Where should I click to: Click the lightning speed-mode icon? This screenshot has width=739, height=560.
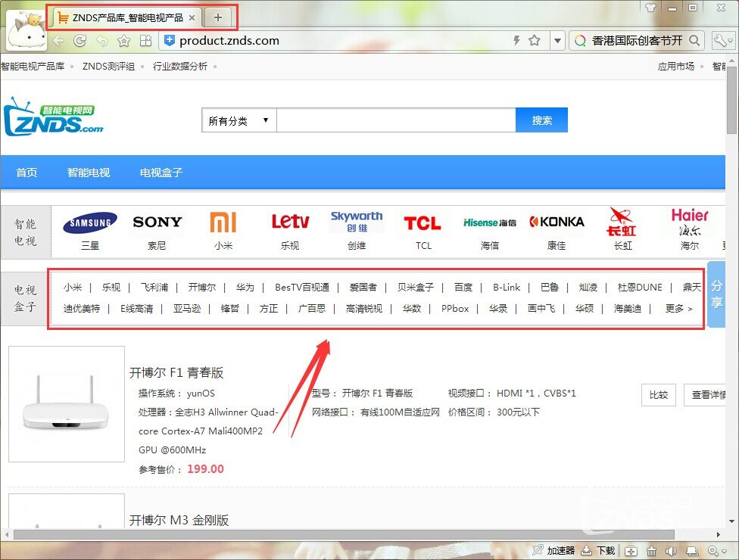click(x=516, y=41)
